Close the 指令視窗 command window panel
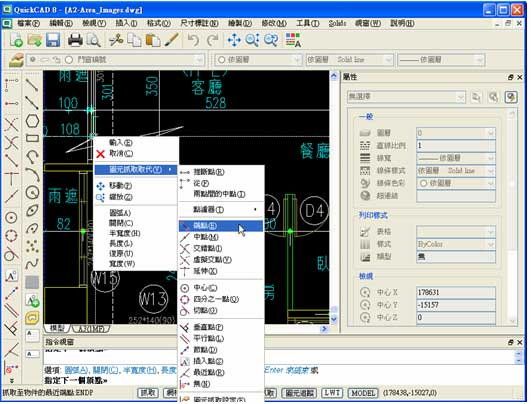Viewport: 531px width, 404px height. (519, 342)
